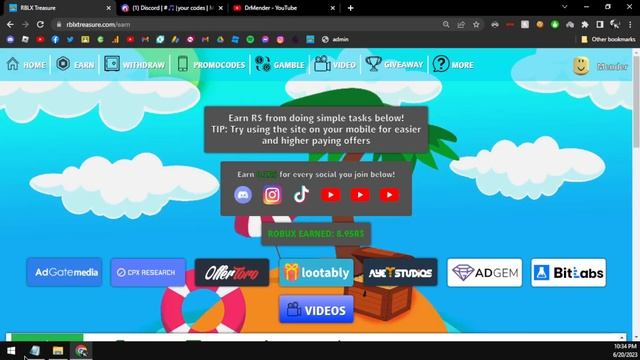Switch to the RBLX Treasure tab
Screen dimensions: 640x360
coord(57,8)
